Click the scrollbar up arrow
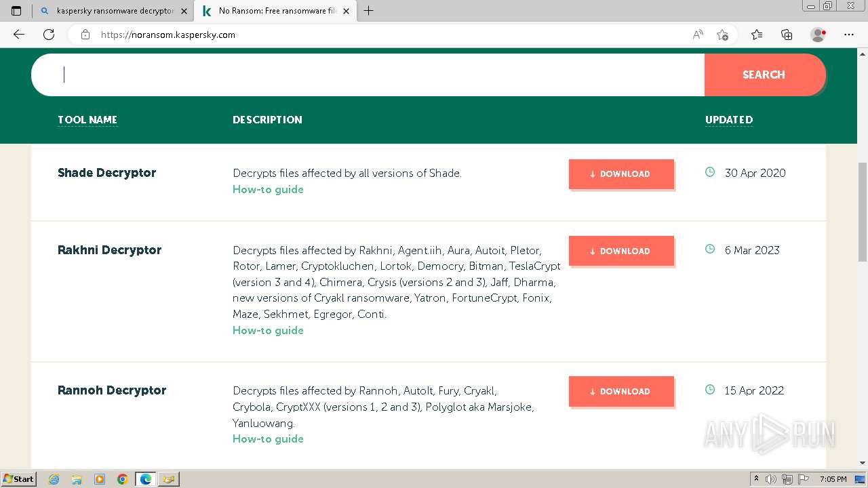Screen dimensions: 868x488 tap(863, 53)
